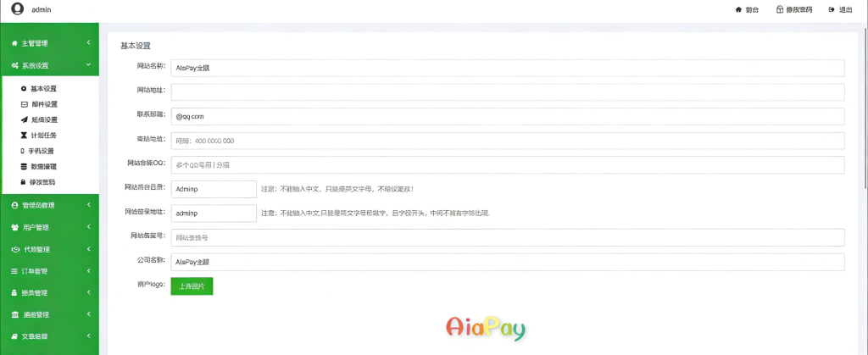Upload logo with 上传图片 button
This screenshot has height=355, width=868.
pyautogui.click(x=192, y=286)
